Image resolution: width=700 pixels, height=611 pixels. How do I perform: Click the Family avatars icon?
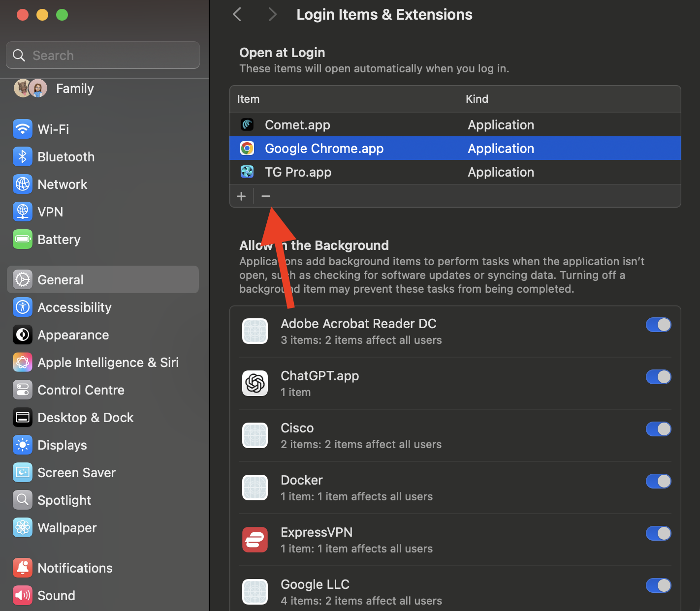click(31, 89)
